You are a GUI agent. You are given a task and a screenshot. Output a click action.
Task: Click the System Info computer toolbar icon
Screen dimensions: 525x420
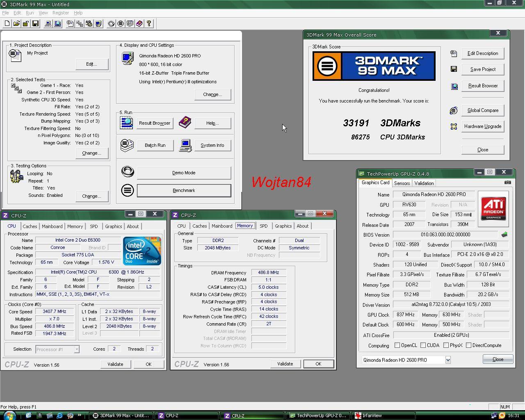click(x=48, y=23)
